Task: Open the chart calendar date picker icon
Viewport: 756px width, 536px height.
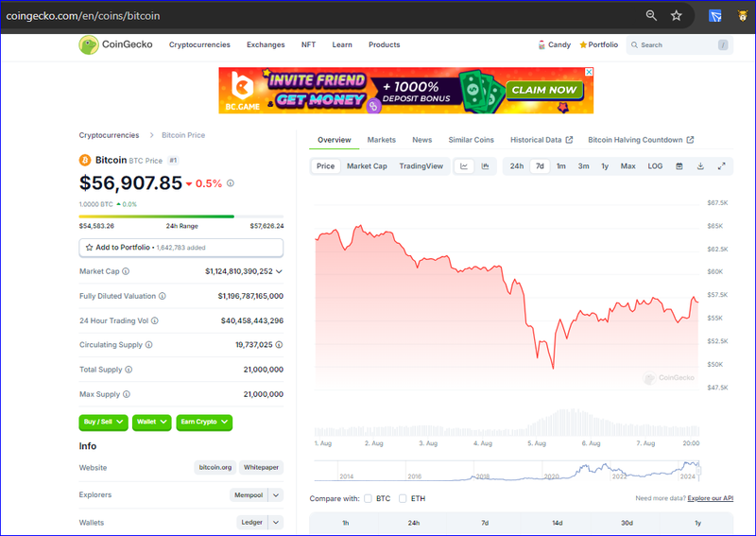Action: point(679,166)
